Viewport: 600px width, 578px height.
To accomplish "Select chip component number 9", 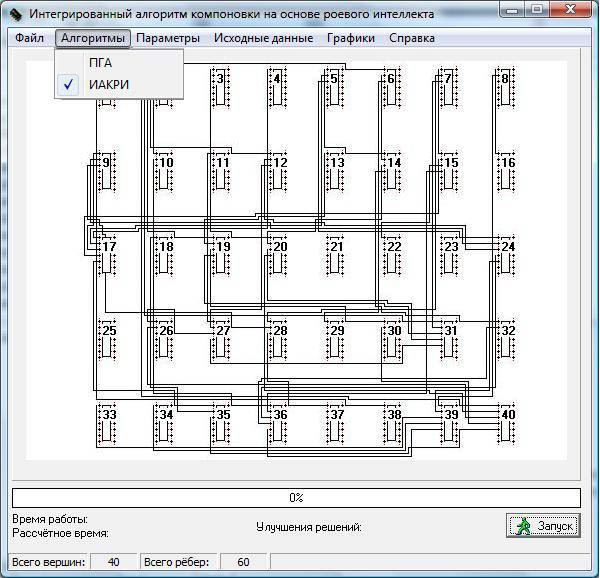I will point(106,171).
